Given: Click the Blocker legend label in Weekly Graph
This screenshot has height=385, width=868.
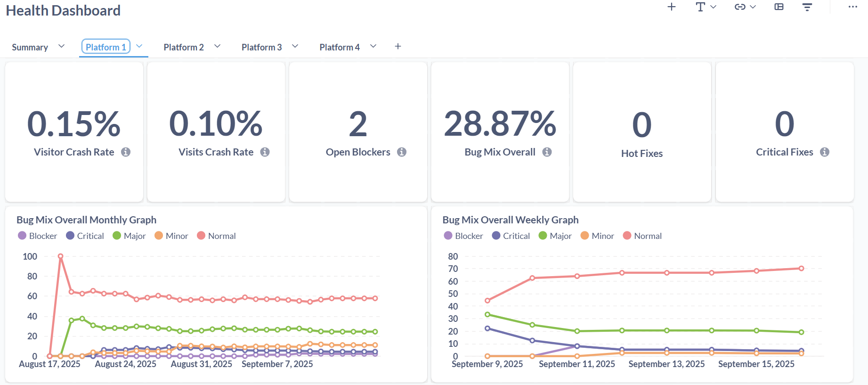Looking at the screenshot, I should (x=469, y=236).
